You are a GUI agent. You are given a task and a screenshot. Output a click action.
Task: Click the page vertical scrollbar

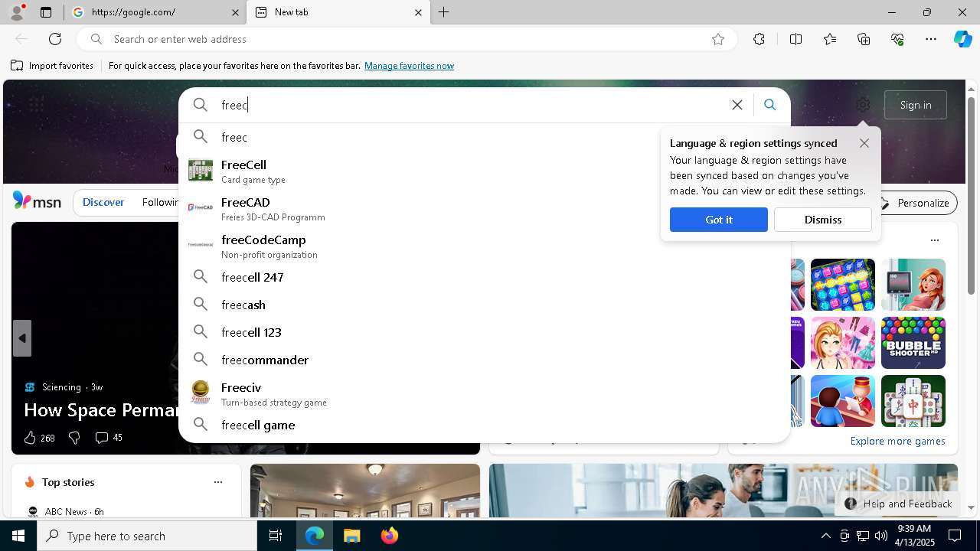(971, 195)
